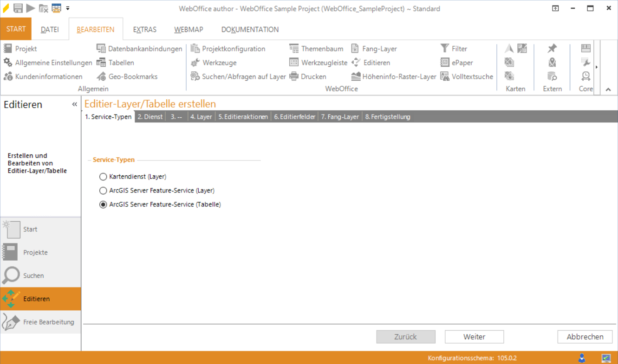This screenshot has height=364, width=618.
Task: Select ArcGIS Server Feature-Service (Tabelle) option
Action: (160, 204)
